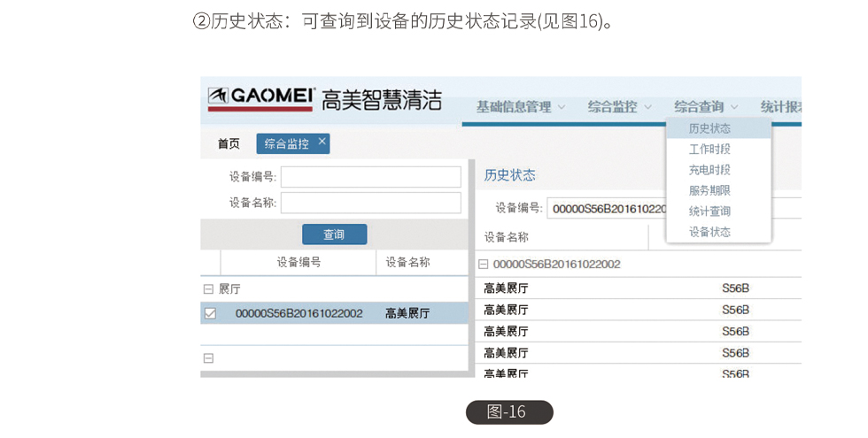This screenshot has height=438, width=868.
Task: Open the 服务期限 menu option
Action: pos(709,190)
